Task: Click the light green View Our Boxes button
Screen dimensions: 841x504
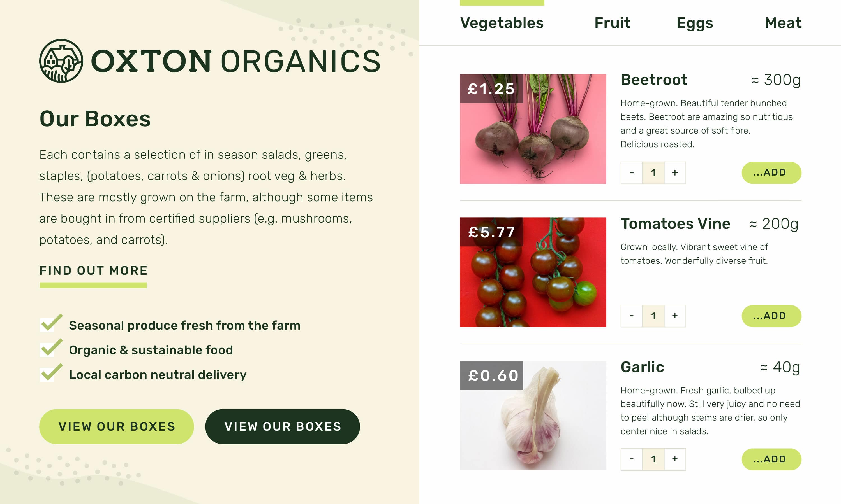Action: (x=117, y=426)
